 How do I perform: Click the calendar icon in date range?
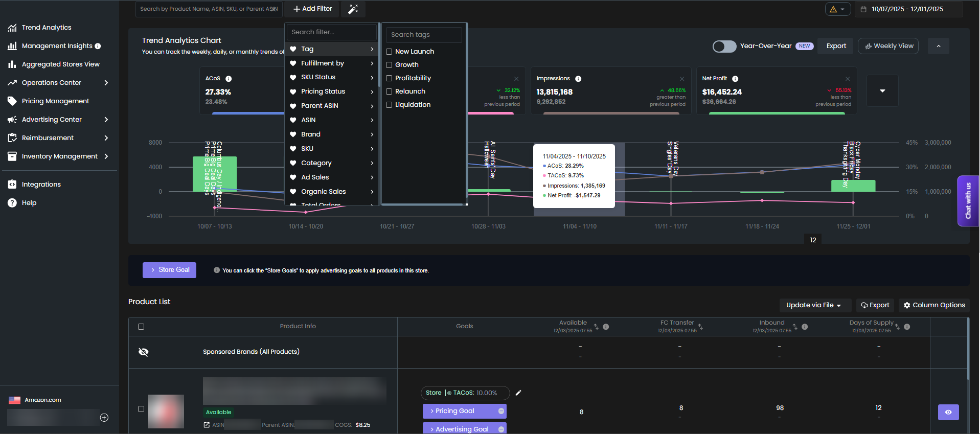pyautogui.click(x=863, y=9)
